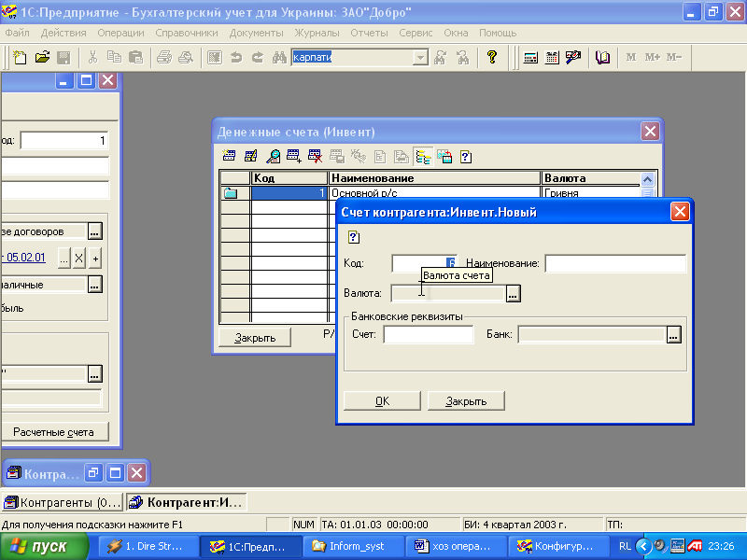Click the binoculars Find icon
Image resolution: width=747 pixels, height=560 pixels.
[x=279, y=58]
